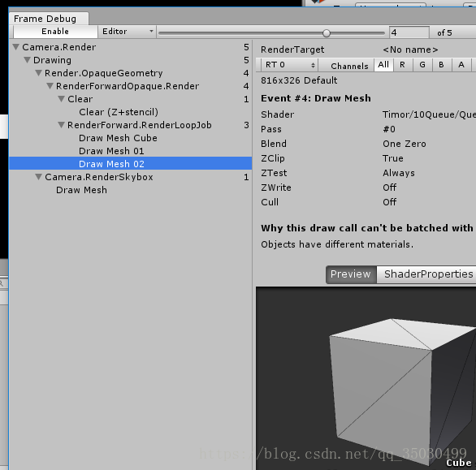The image size is (476, 470).
Task: Click the frame event slider handle
Action: pyautogui.click(x=327, y=33)
